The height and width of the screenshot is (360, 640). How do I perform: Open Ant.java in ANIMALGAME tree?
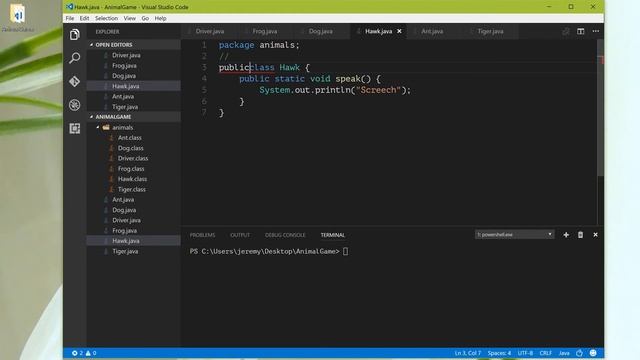133,200
